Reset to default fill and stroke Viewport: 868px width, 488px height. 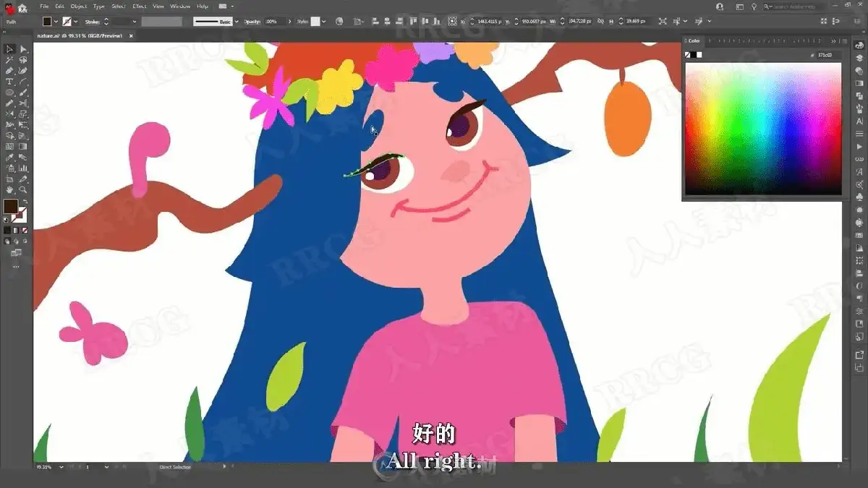point(6,219)
